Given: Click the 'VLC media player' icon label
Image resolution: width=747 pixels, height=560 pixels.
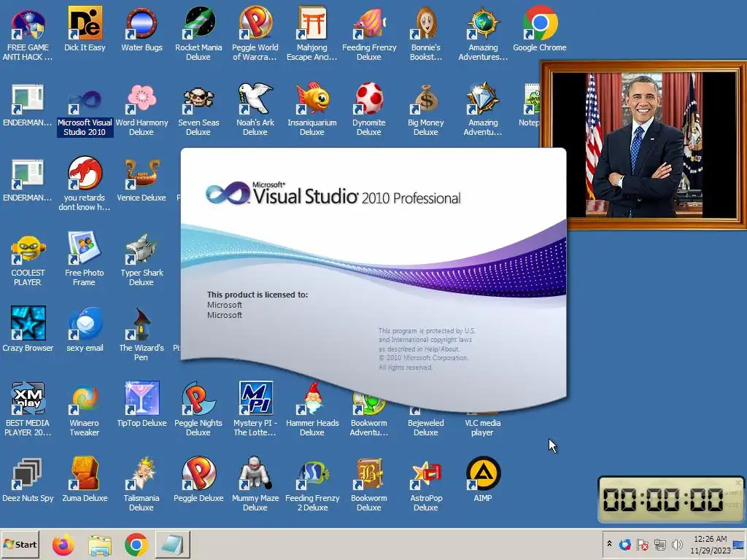Looking at the screenshot, I should (x=483, y=427).
